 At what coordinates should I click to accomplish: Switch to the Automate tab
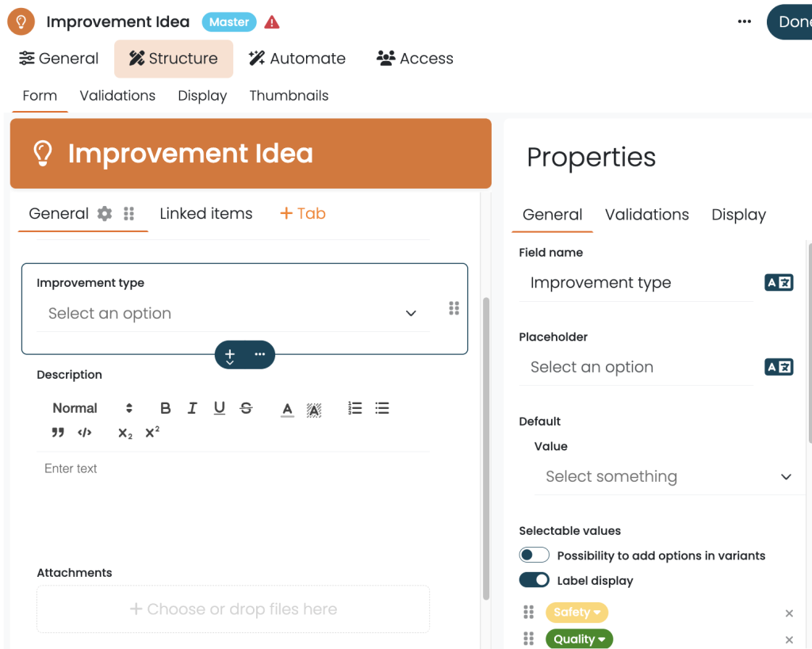click(297, 59)
